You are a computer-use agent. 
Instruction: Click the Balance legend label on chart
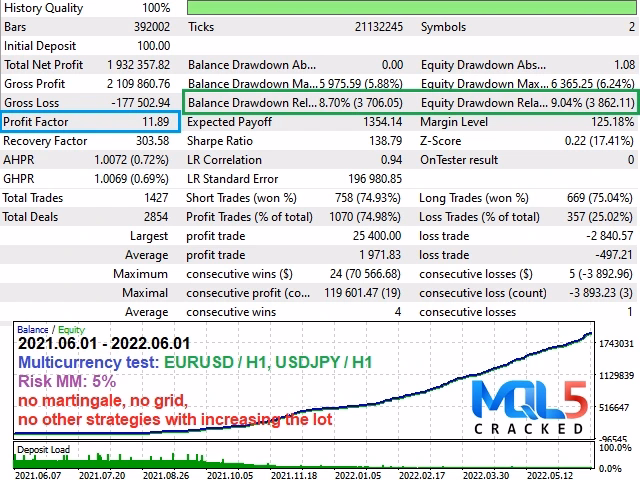pos(33,329)
